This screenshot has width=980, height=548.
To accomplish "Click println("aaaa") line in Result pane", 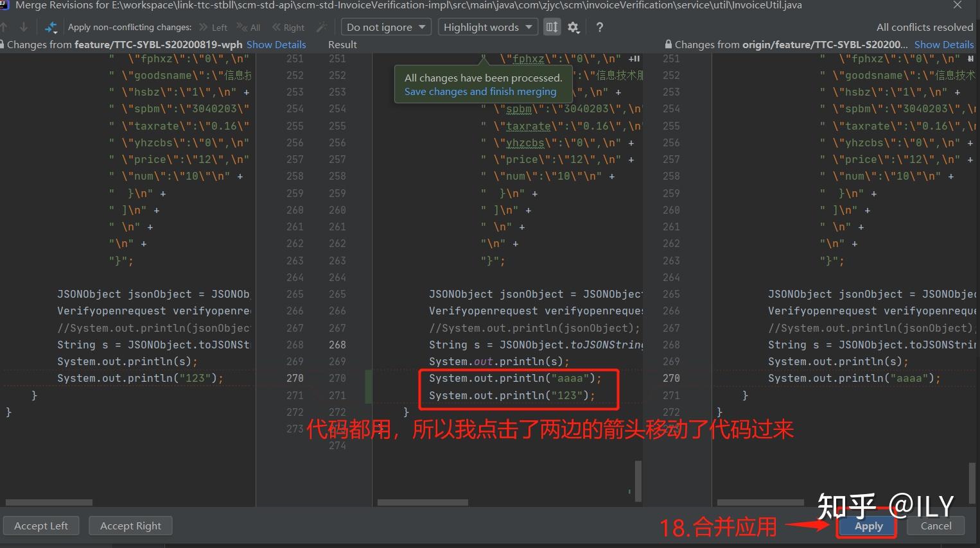I will pyautogui.click(x=515, y=378).
